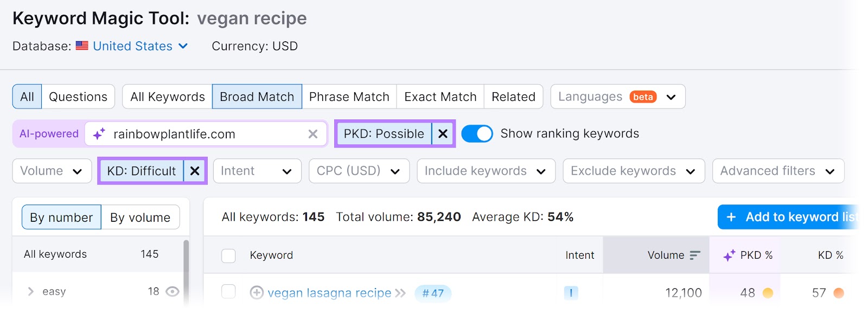This screenshot has height=313, width=868.
Task: Click the eye icon beside easy group
Action: click(x=173, y=292)
